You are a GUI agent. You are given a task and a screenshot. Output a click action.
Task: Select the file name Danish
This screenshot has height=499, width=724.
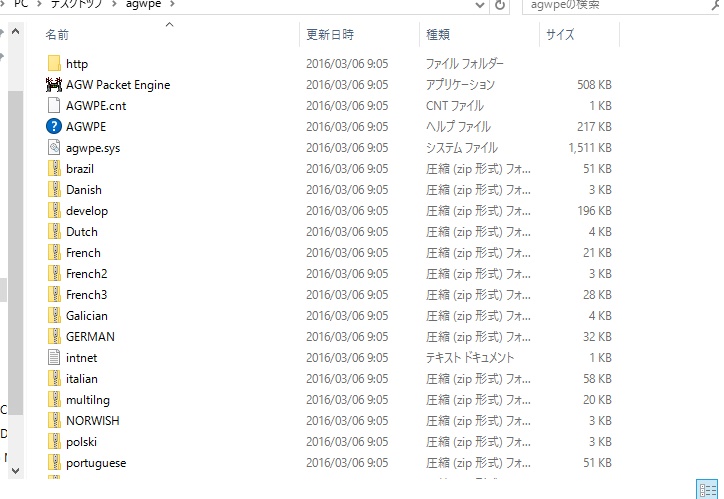point(84,190)
